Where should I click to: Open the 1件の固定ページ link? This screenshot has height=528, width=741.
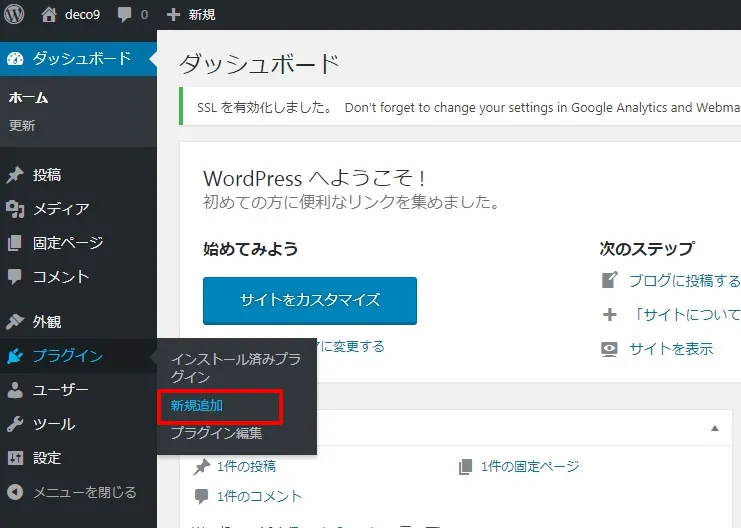(530, 467)
